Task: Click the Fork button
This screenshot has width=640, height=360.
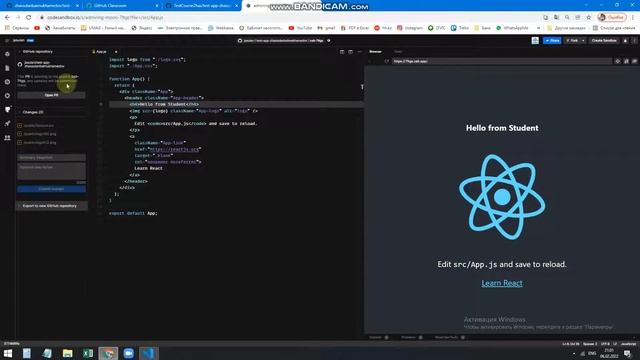Action: 572,40
